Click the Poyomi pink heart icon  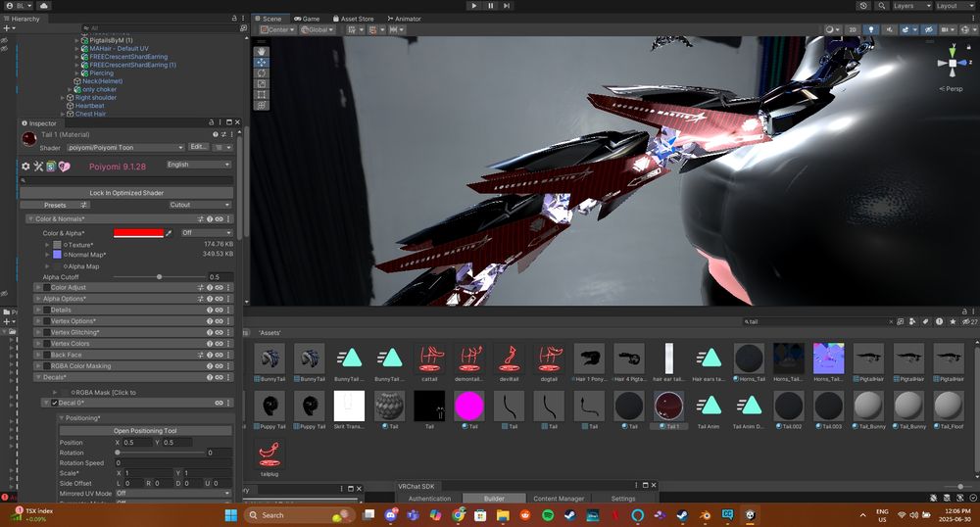65,167
